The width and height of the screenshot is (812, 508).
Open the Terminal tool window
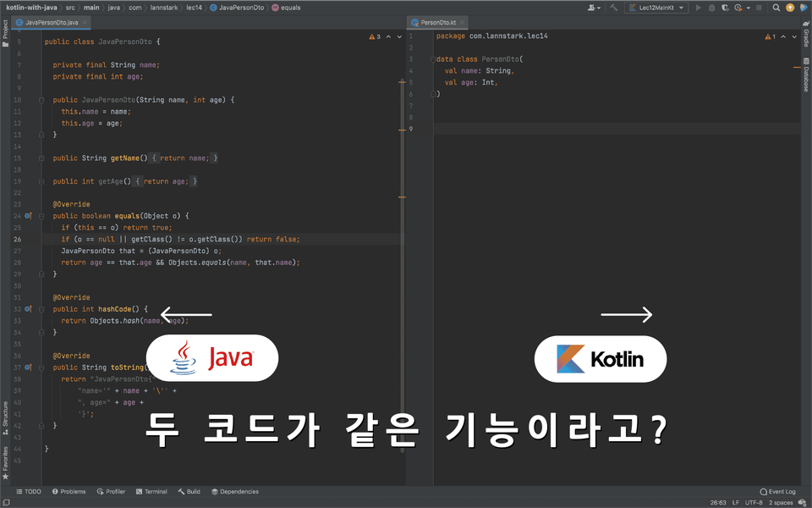(151, 491)
